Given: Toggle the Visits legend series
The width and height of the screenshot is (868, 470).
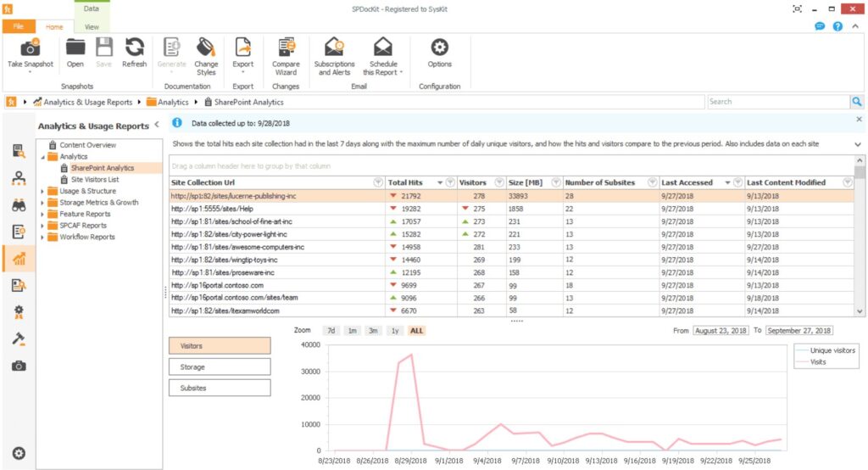Looking at the screenshot, I should tap(811, 362).
